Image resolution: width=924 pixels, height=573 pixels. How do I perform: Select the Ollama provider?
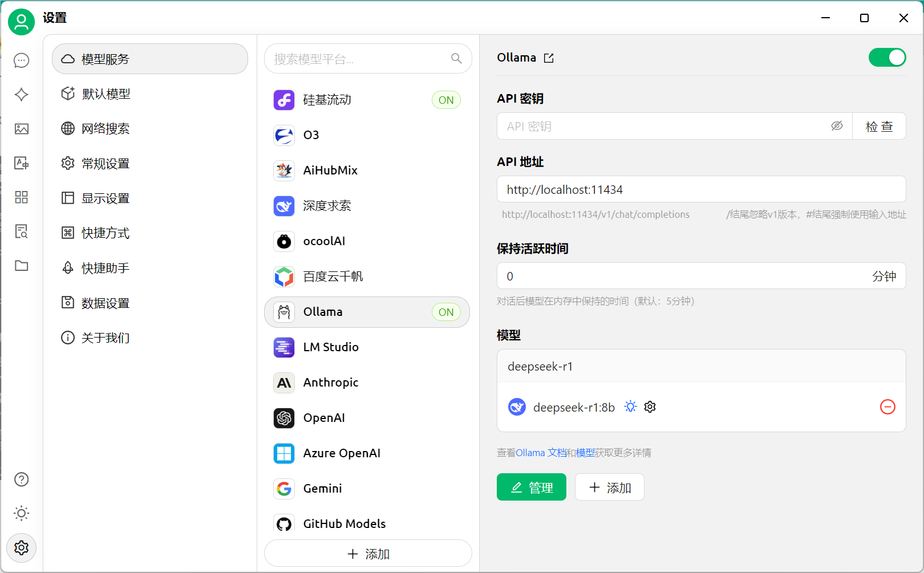367,312
